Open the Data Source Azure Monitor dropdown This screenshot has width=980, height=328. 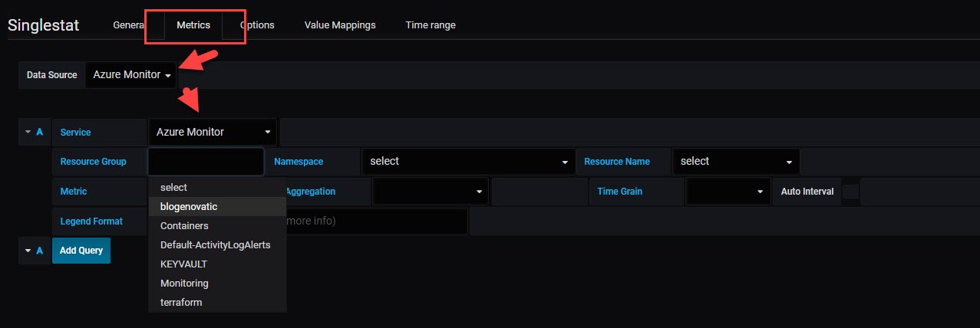[x=131, y=74]
